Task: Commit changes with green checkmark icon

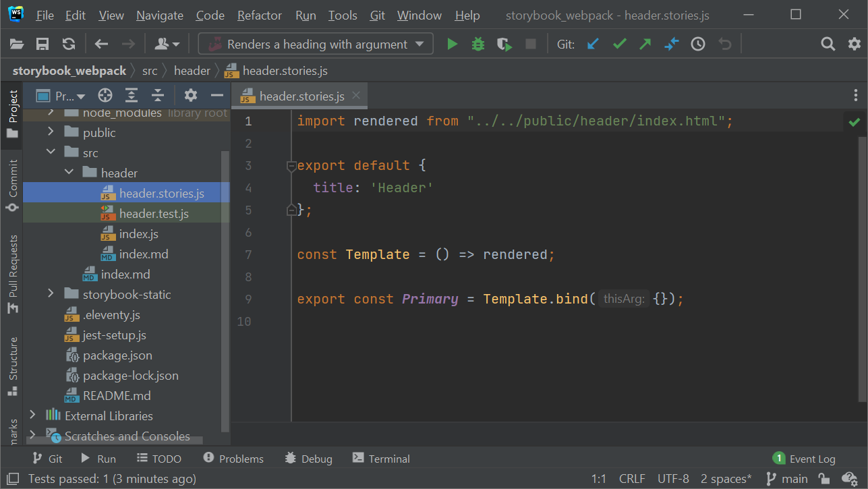Action: point(619,45)
